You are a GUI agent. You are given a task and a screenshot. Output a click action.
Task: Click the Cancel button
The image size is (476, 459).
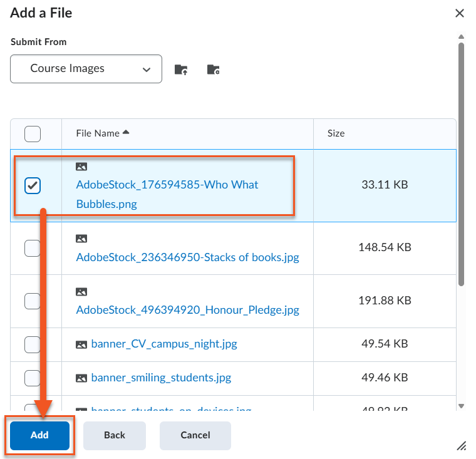click(195, 435)
